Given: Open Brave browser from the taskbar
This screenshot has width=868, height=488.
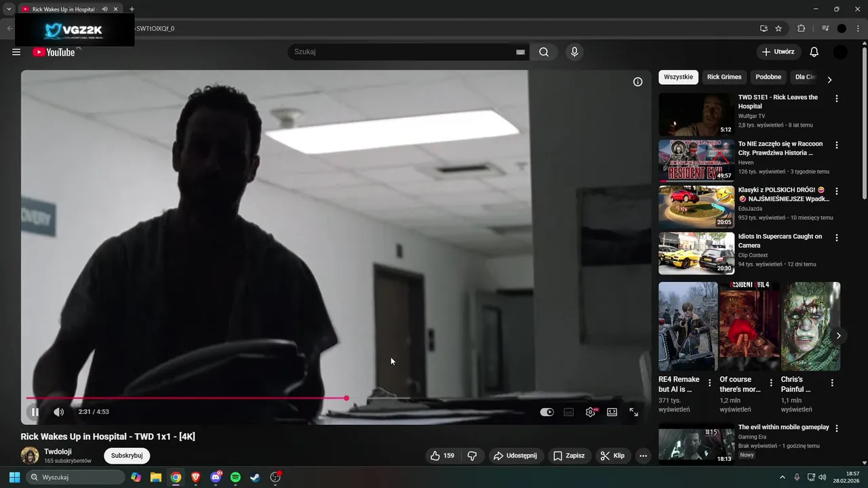Looking at the screenshot, I should pyautogui.click(x=196, y=477).
